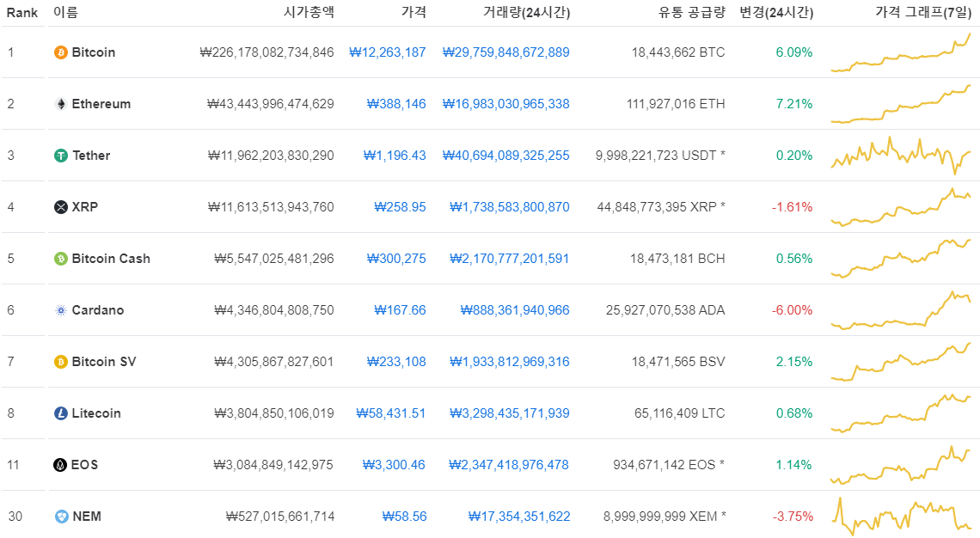Open XRP 7-day price graph

pyautogui.click(x=901, y=207)
